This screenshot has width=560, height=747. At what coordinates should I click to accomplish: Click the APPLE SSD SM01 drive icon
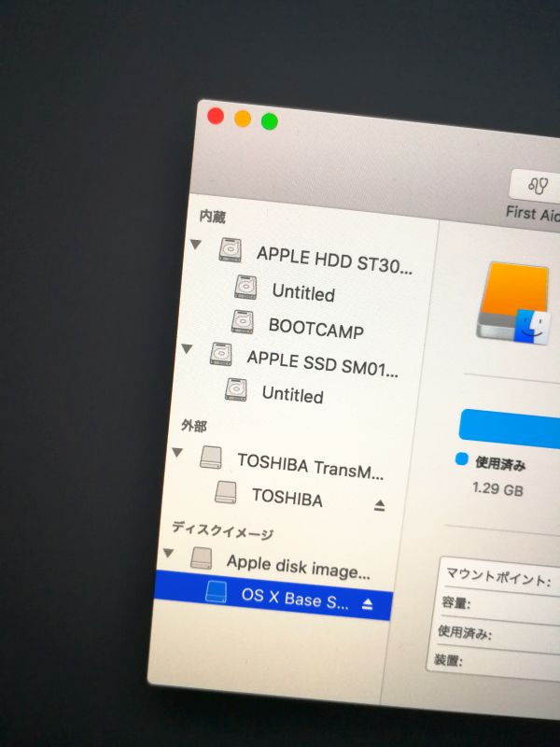(221, 354)
